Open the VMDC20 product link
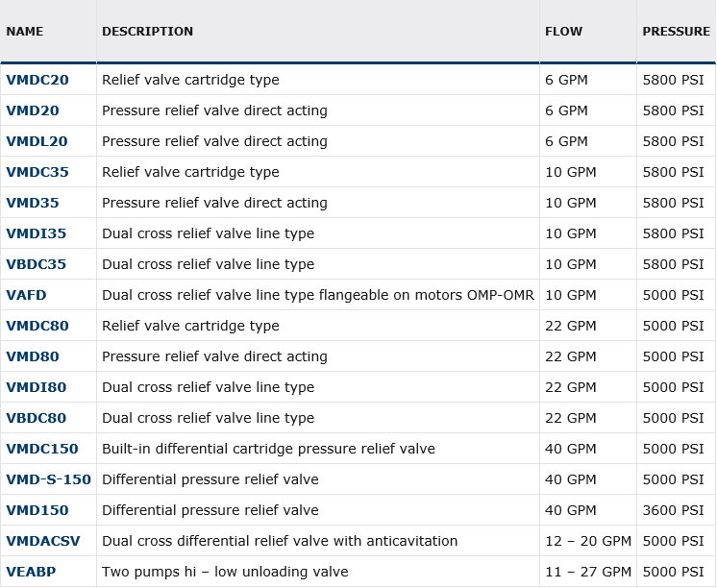 pos(37,80)
